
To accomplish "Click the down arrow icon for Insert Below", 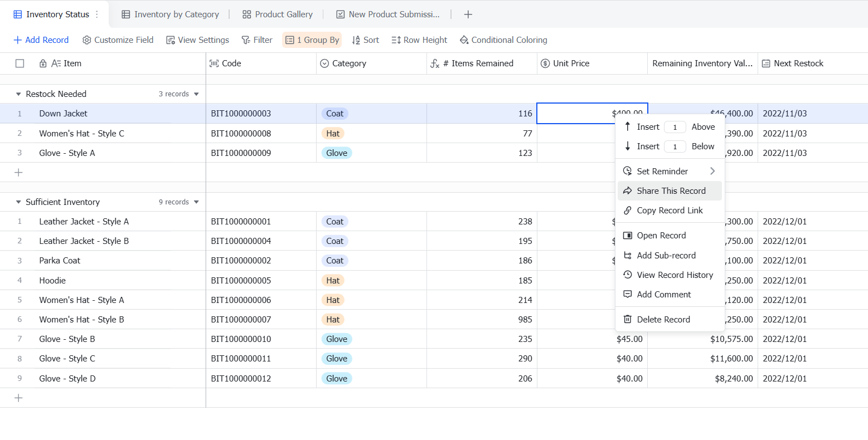I will pos(628,146).
